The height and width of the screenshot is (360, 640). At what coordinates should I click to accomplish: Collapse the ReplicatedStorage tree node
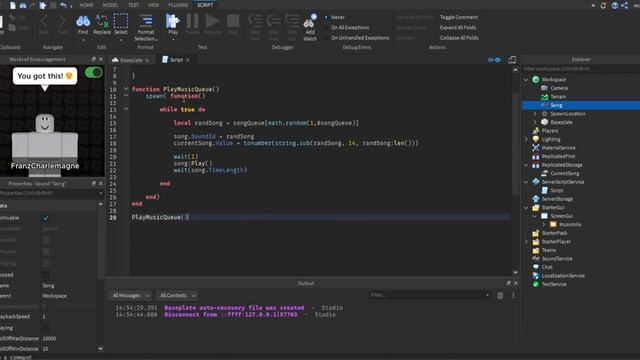coord(526,165)
